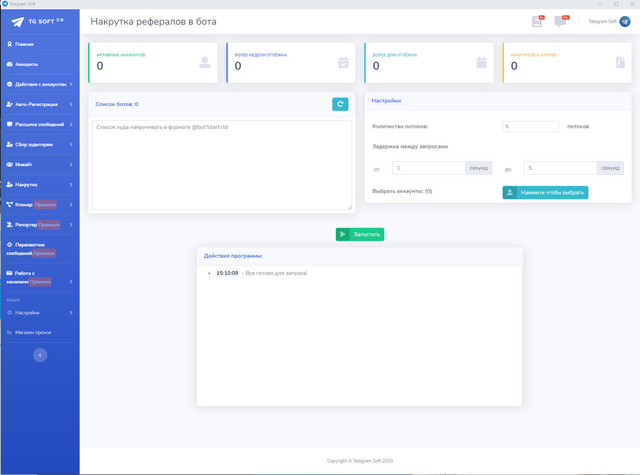Expand the Рассылка сообщений chevron
Screen dimensions: 640x475
71,124
